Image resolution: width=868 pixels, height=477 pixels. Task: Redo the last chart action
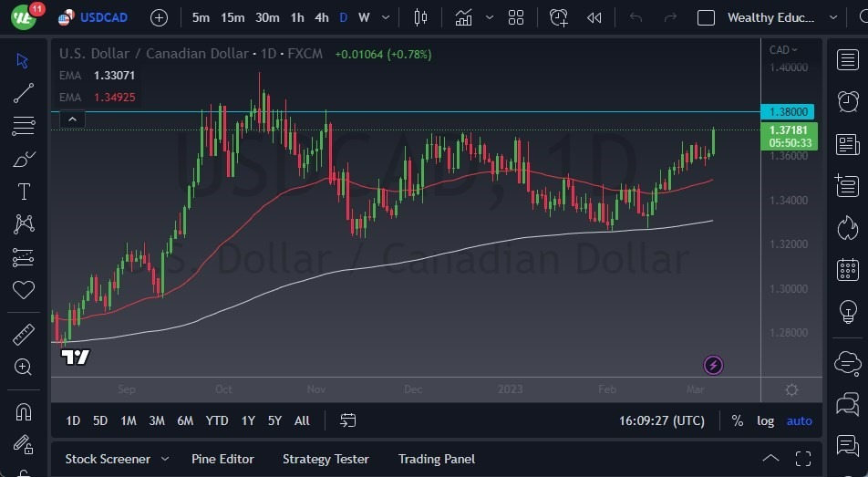click(670, 17)
